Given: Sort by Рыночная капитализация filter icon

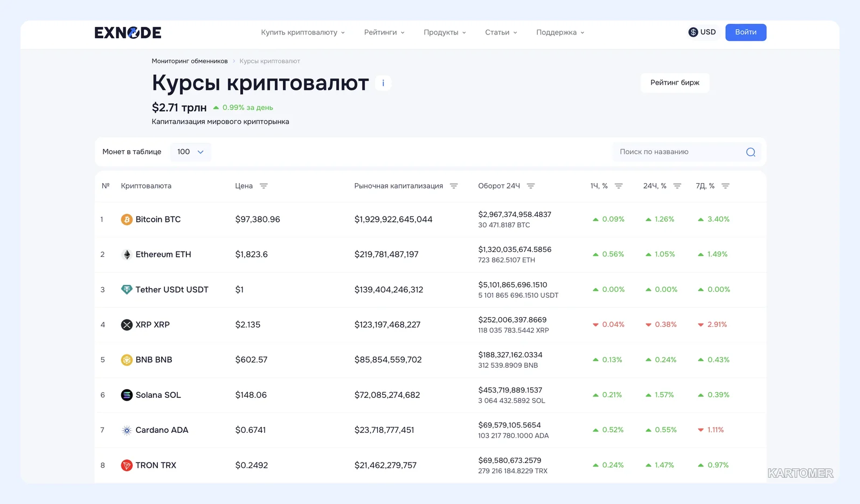Looking at the screenshot, I should (454, 186).
